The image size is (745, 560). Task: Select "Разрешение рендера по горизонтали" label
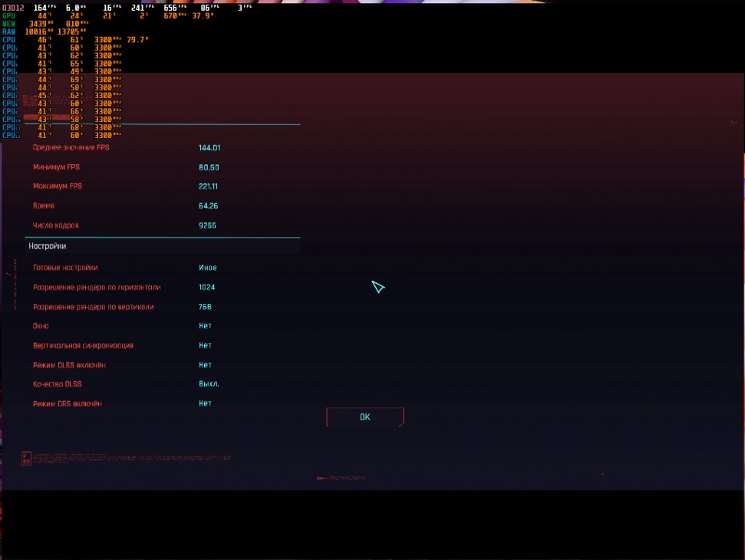point(97,288)
